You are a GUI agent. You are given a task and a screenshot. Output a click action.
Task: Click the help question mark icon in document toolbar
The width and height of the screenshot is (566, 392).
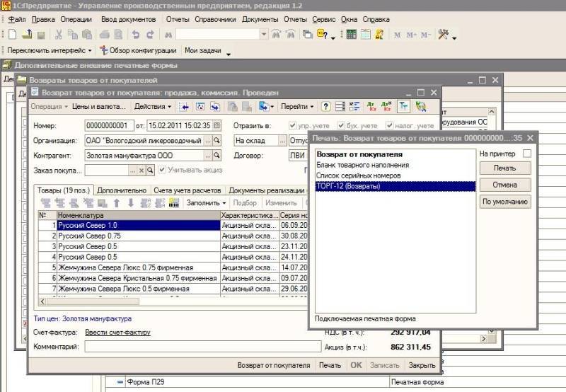point(325,107)
